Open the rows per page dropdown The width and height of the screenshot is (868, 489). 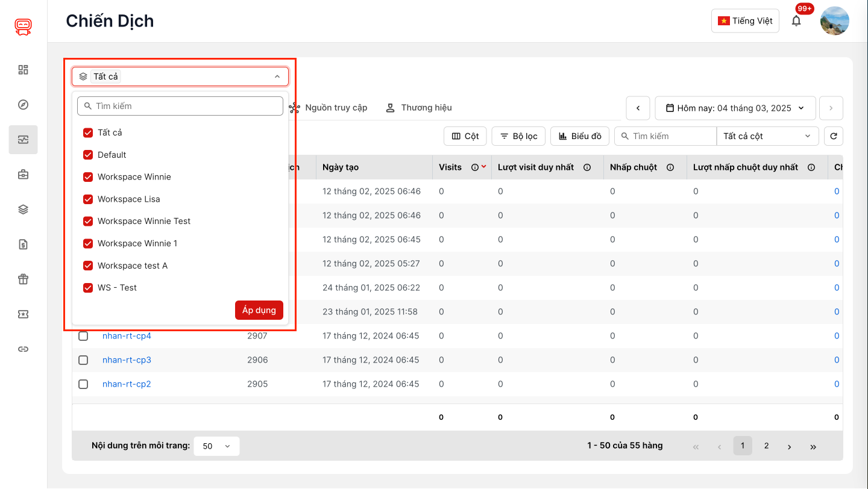pos(216,446)
